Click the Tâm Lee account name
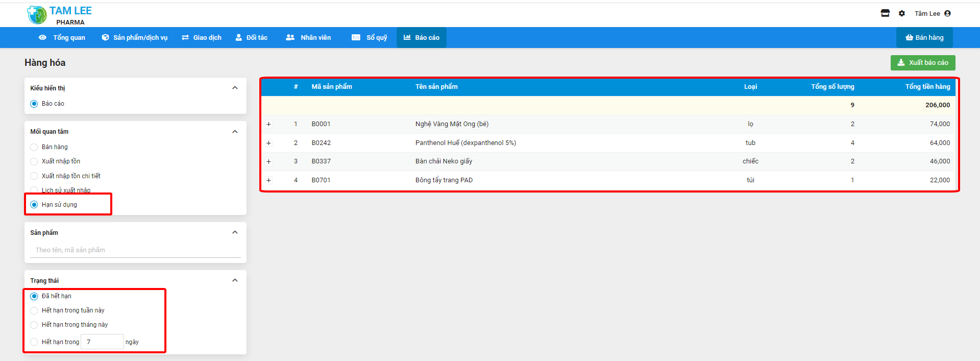This screenshot has height=361, width=980. pyautogui.click(x=927, y=13)
